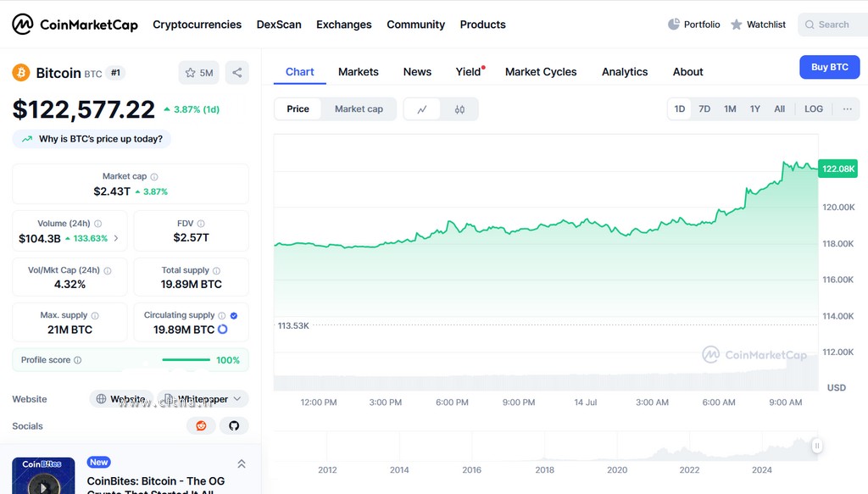The height and width of the screenshot is (494, 868).
Task: Click the Profile score info icon
Action: coord(78,360)
